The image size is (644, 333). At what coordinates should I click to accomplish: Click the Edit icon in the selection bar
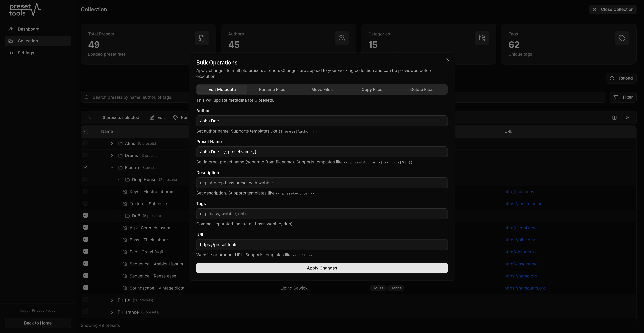tap(152, 117)
